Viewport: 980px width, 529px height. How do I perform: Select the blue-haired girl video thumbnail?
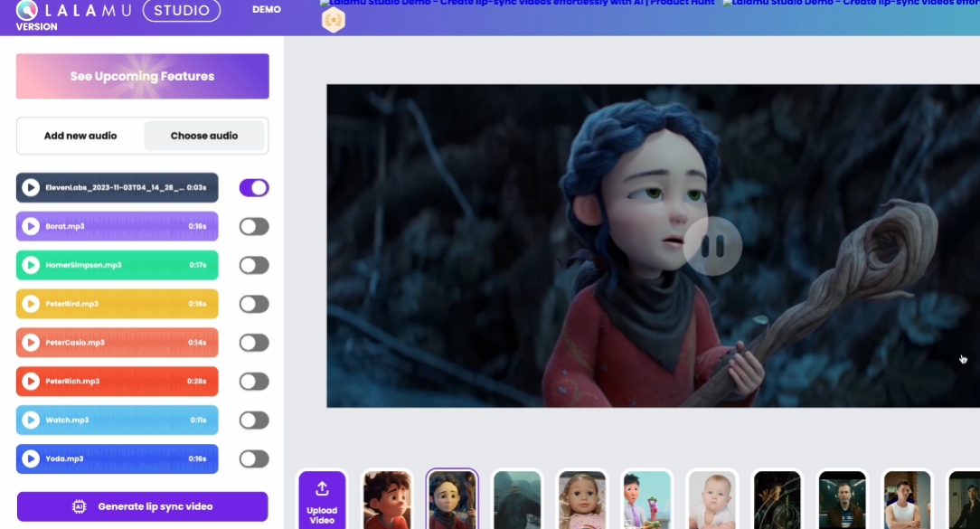[452, 500]
